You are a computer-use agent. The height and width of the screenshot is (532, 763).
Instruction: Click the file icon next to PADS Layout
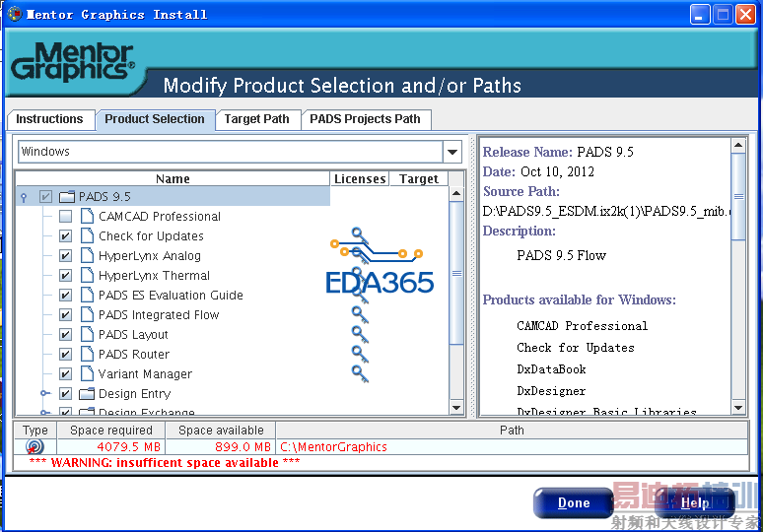click(87, 334)
